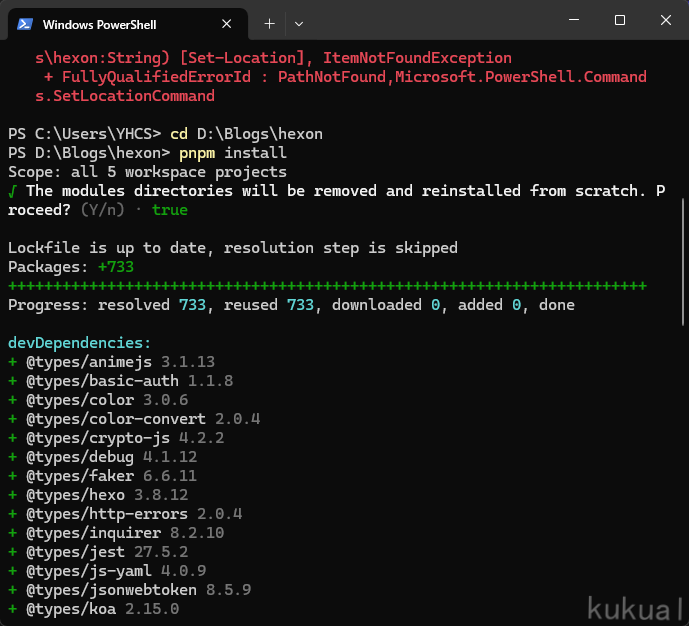
Task: Click the red 'FullyQualifiedErrorId' error line
Action: [x=345, y=77]
